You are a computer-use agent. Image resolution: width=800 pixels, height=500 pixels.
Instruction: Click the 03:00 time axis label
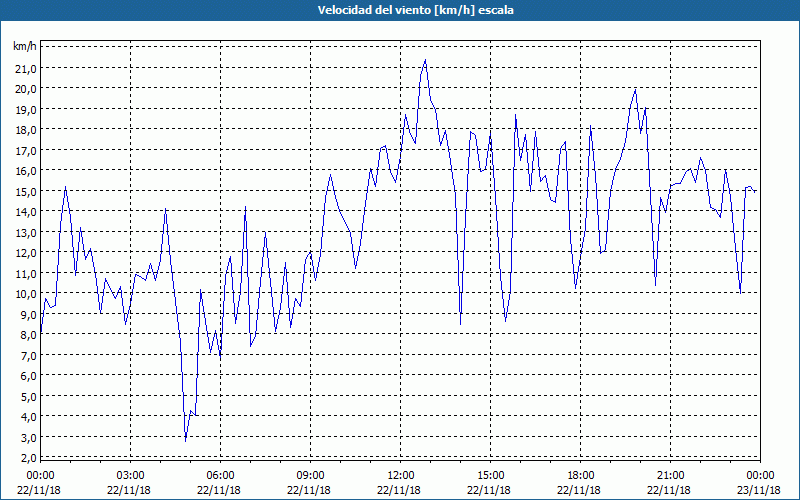tap(130, 476)
